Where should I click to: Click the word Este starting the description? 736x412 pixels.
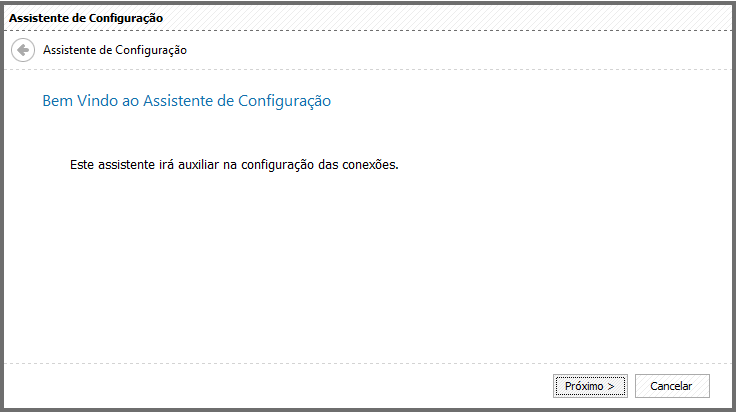(82, 165)
